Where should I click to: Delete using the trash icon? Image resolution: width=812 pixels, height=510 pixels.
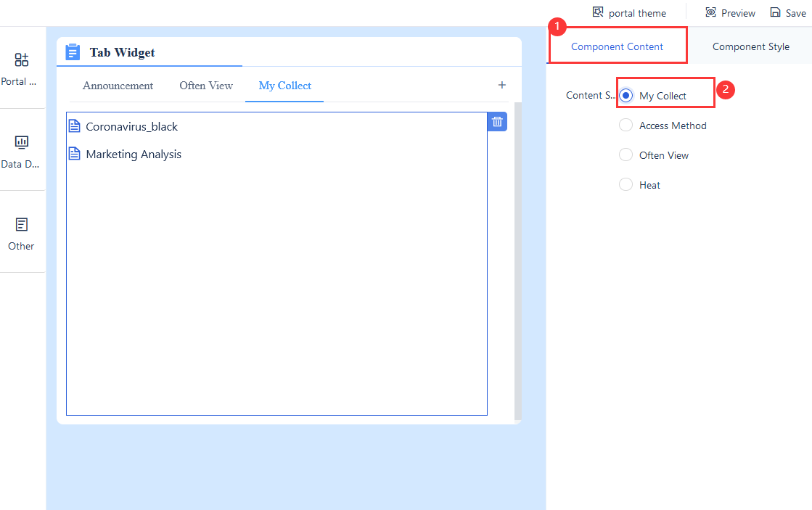(497, 121)
